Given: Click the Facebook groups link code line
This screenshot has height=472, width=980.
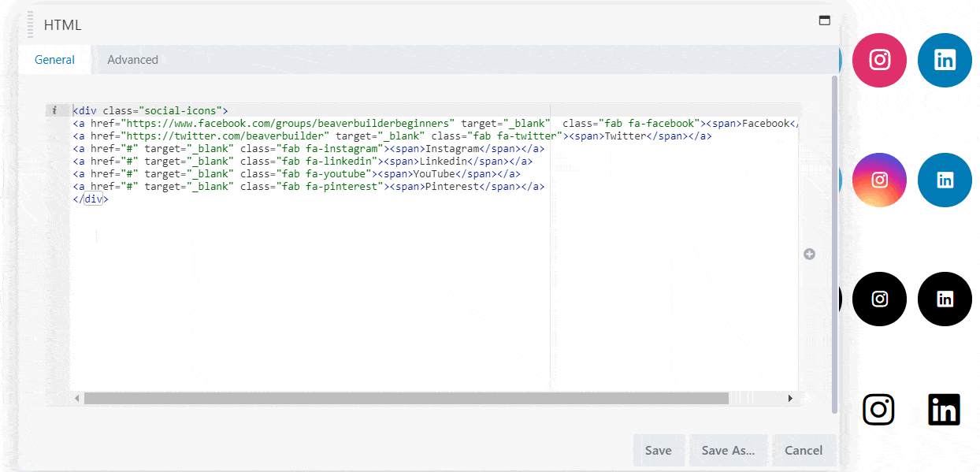Looking at the screenshot, I should pyautogui.click(x=436, y=124).
